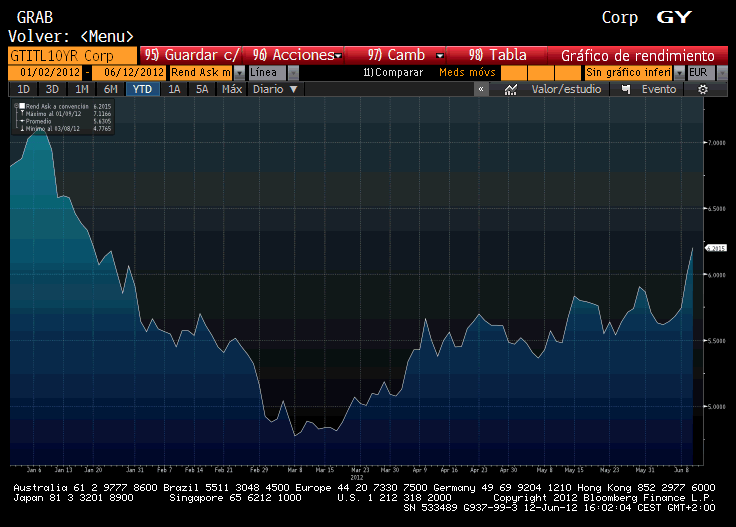Viewport: 736px width, 527px height.
Task: Select the 1A time range tab
Action: [x=174, y=89]
